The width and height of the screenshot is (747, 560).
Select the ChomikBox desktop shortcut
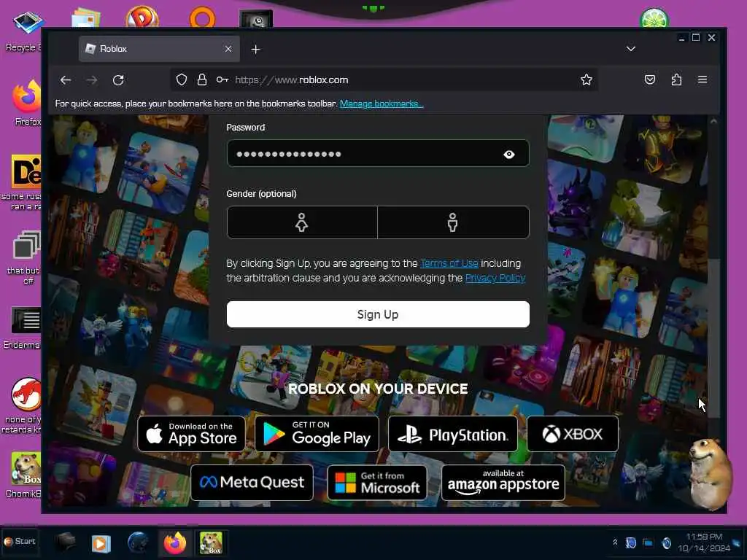24,475
